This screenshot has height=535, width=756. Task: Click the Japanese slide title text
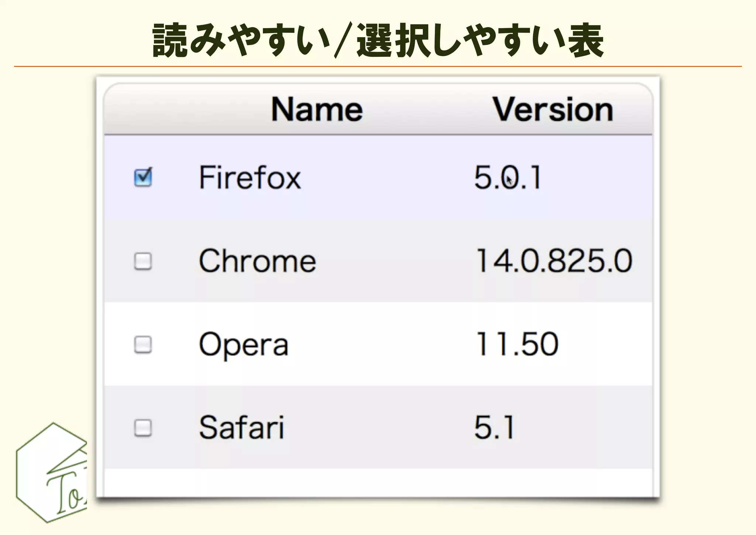(x=378, y=40)
